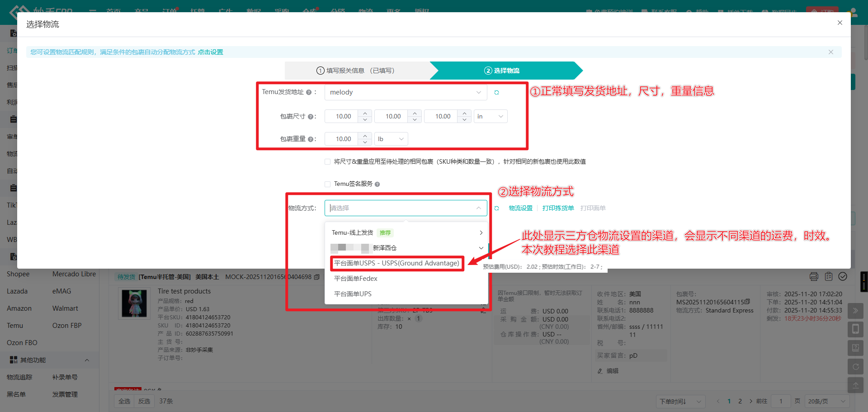Screen dimensions: 868x412
Task: Copy package number MS2025112016560411 5 icon
Action: pyautogui.click(x=747, y=302)
